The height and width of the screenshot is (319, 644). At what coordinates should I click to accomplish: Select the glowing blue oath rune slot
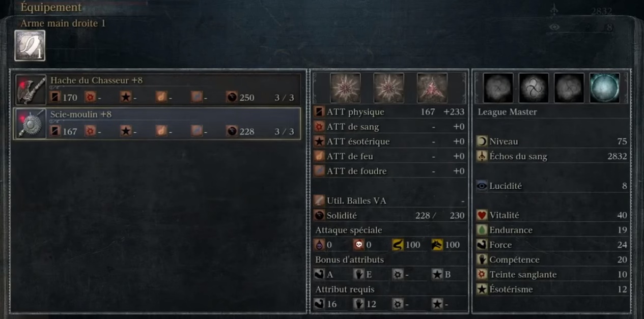(x=605, y=88)
